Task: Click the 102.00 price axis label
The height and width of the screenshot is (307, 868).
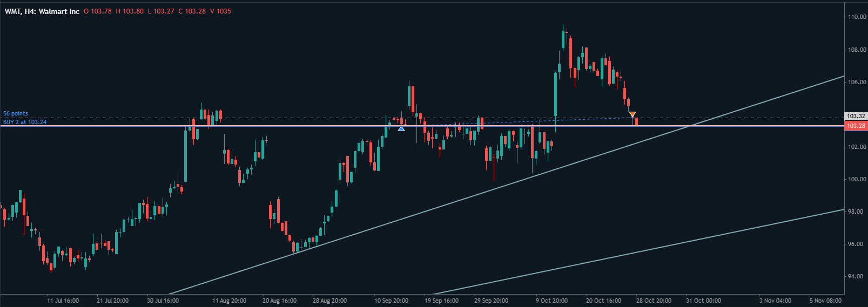Action: tap(857, 147)
